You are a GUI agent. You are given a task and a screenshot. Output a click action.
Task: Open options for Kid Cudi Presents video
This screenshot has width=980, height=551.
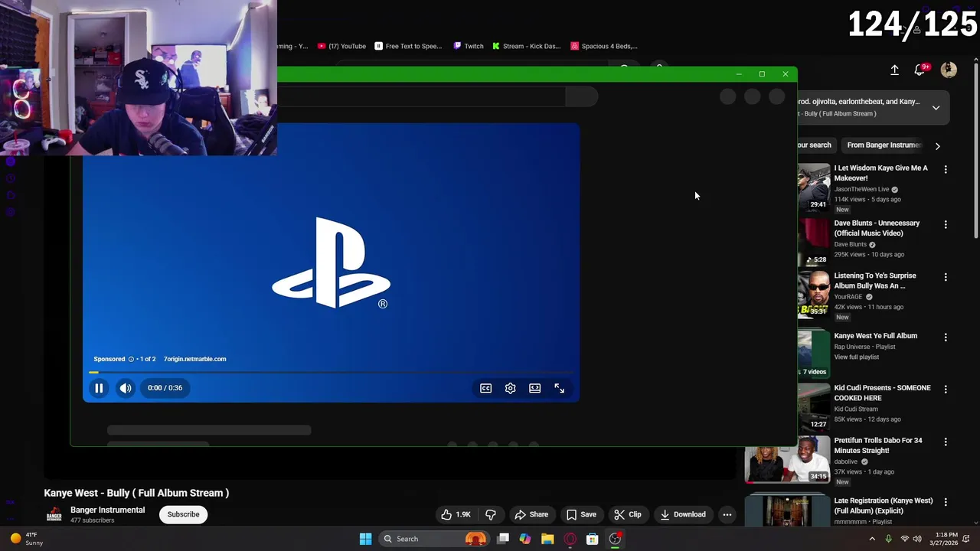946,389
